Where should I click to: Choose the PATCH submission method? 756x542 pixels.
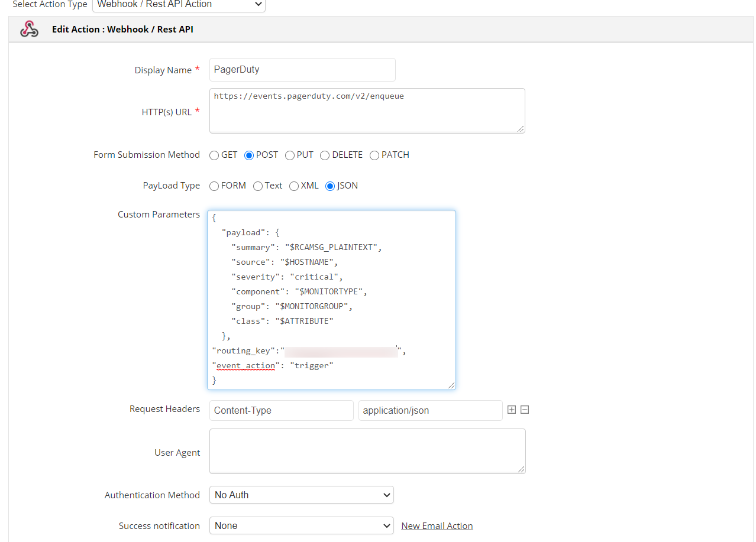coord(374,155)
